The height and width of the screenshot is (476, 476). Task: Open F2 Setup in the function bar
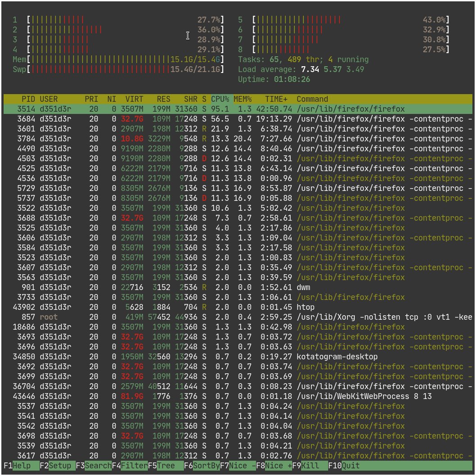point(58,466)
